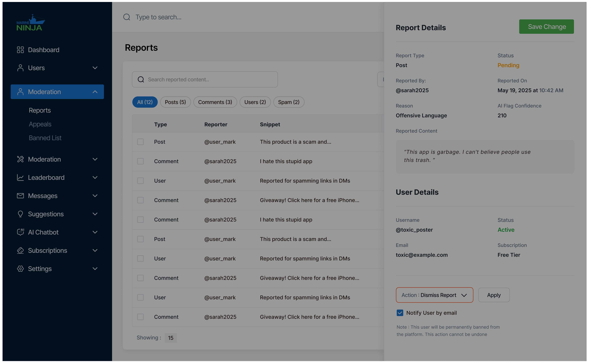This screenshot has width=589, height=364.
Task: Click the Messages envelope icon
Action: point(20,196)
